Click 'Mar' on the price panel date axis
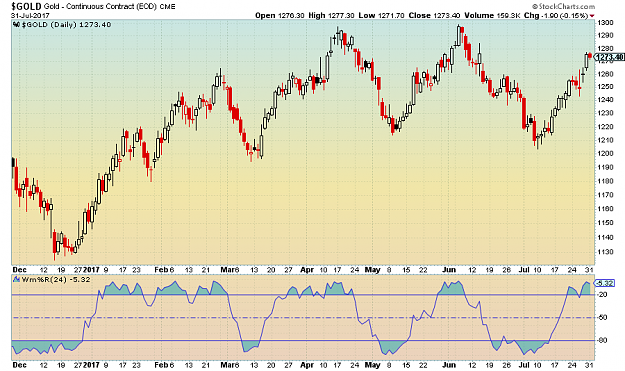Viewport: 625px width, 371px height. [228, 270]
